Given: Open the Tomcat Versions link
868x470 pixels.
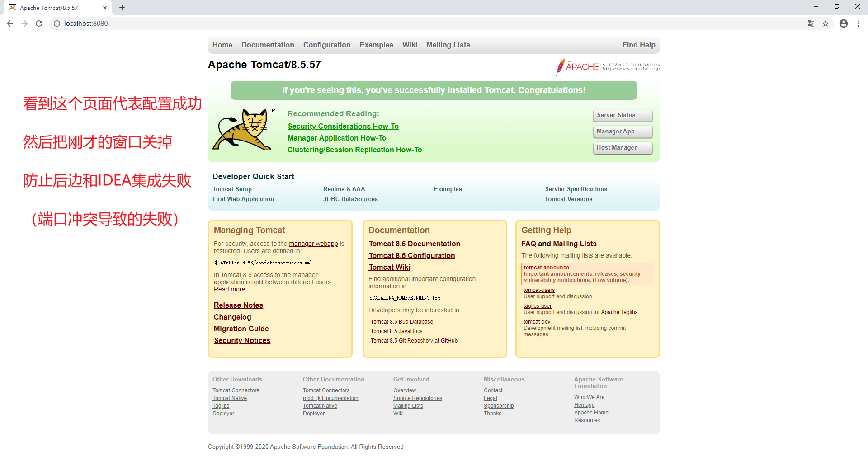Looking at the screenshot, I should click(x=568, y=199).
